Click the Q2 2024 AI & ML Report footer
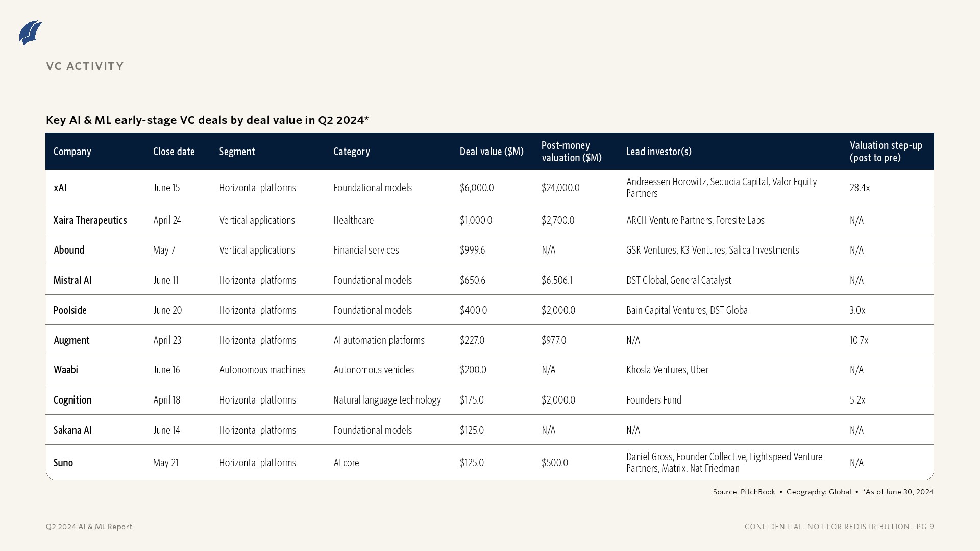This screenshot has width=980, height=551. click(89, 527)
